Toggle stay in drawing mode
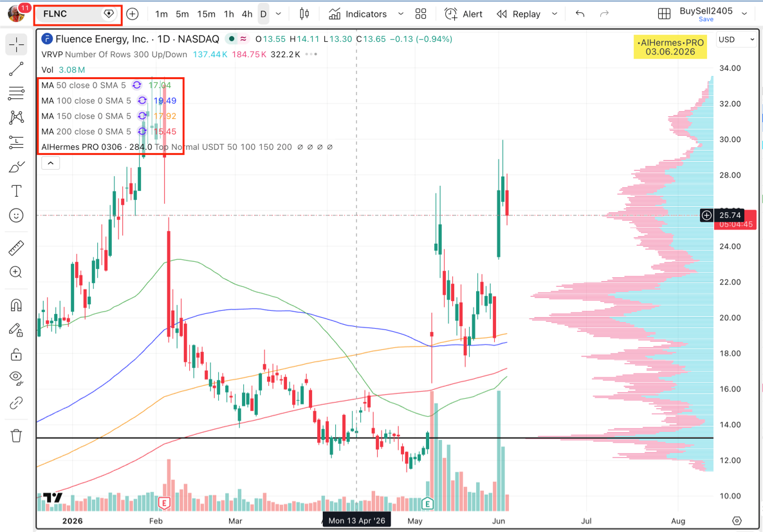The image size is (763, 532). coord(16,330)
